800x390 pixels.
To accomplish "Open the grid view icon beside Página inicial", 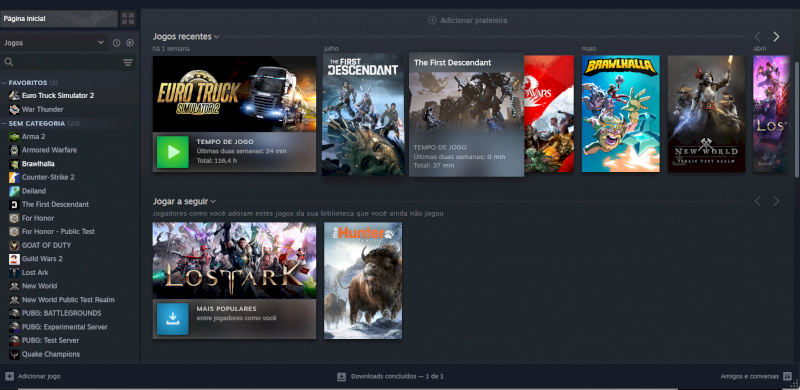I will point(128,19).
